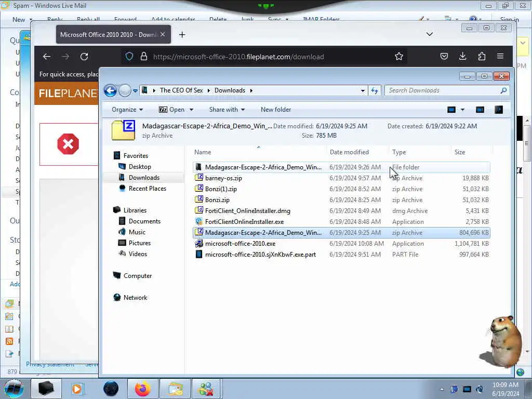This screenshot has width=532, height=399.
Task: Open Favorites in the navigation pane
Action: pos(136,156)
